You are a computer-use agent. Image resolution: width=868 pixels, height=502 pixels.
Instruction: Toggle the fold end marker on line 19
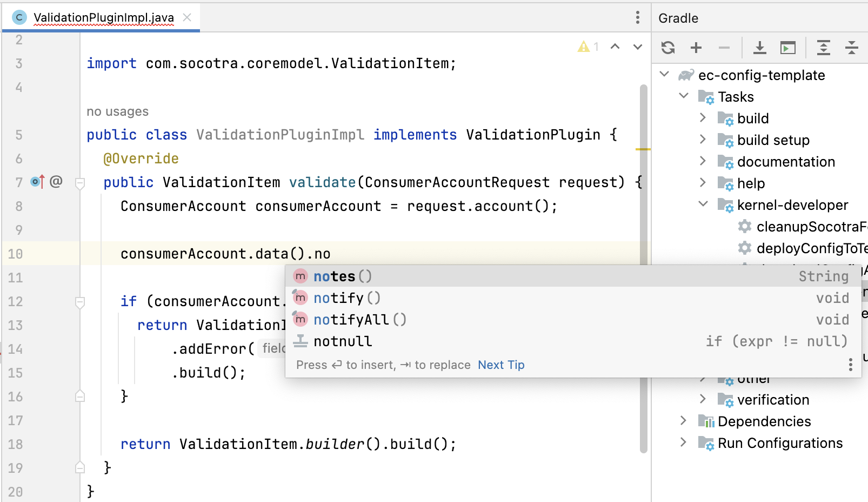80,467
